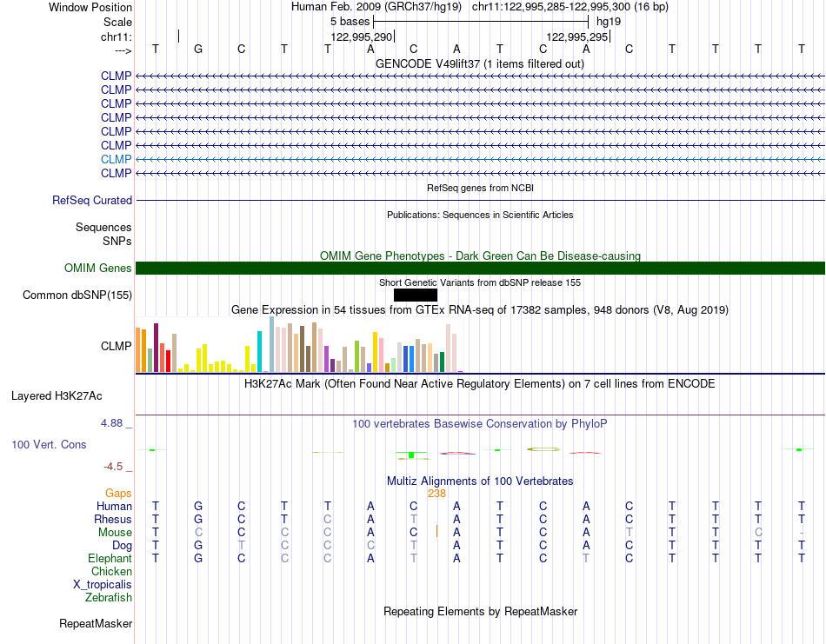Click the Common dbSNP(155) track label
Image resolution: width=826 pixels, height=644 pixels.
[x=77, y=295]
